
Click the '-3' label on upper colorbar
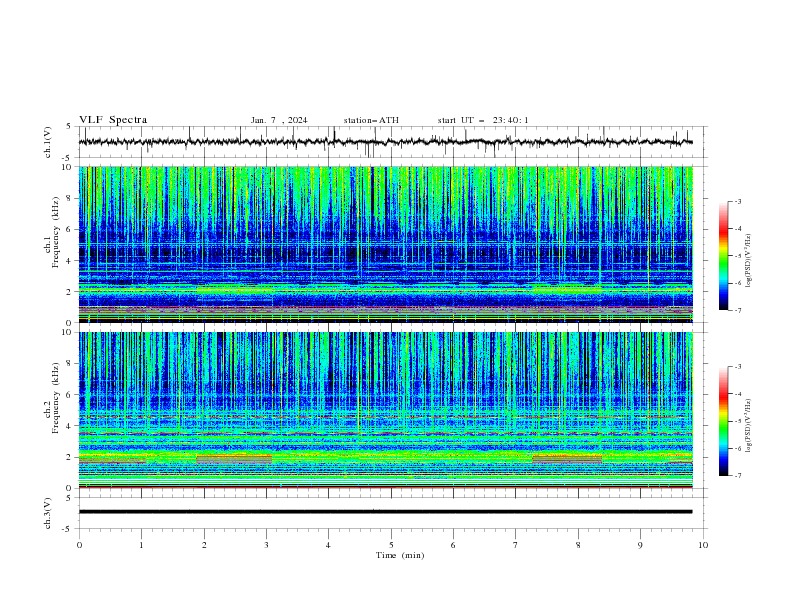click(737, 201)
